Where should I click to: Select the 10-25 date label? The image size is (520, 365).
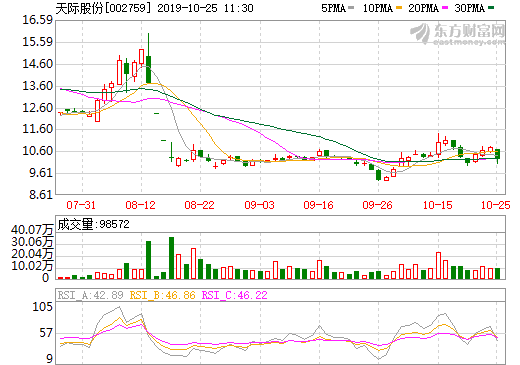coord(496,205)
